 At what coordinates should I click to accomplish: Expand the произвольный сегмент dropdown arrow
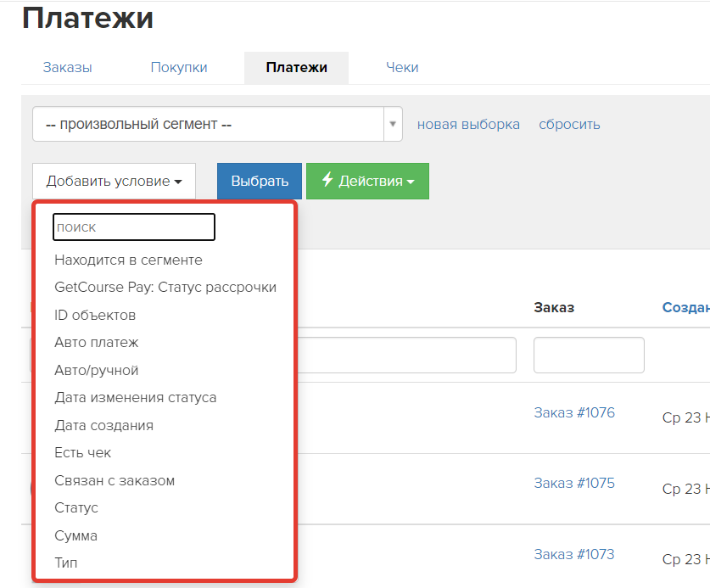tap(393, 124)
